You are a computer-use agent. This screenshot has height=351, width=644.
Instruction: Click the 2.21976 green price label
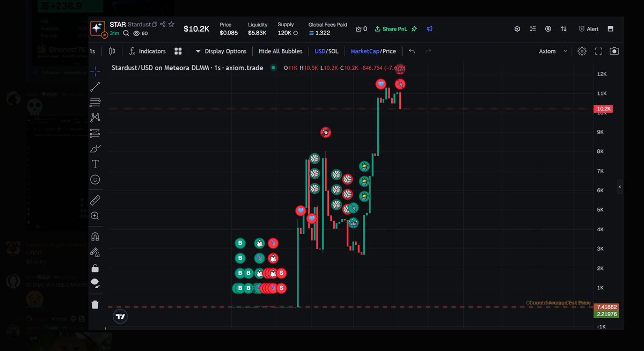[606, 314]
